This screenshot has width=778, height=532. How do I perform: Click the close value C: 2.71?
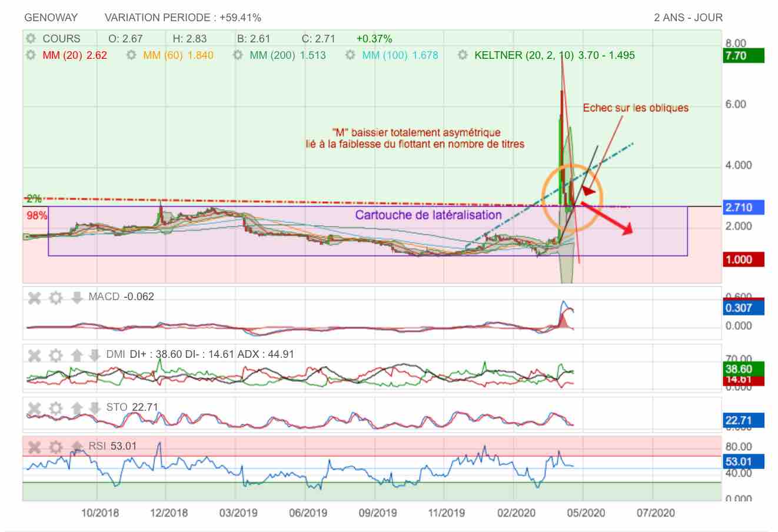tap(318, 39)
